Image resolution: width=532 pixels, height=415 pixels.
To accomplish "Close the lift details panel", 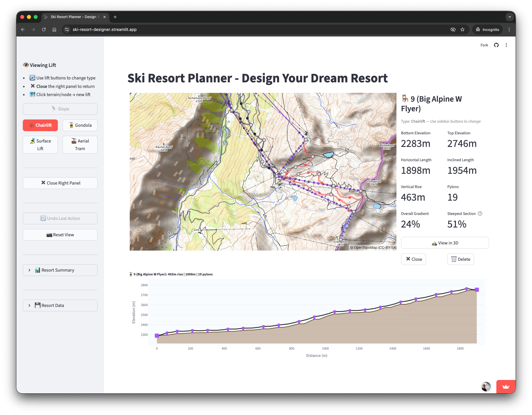I will pyautogui.click(x=413, y=259).
